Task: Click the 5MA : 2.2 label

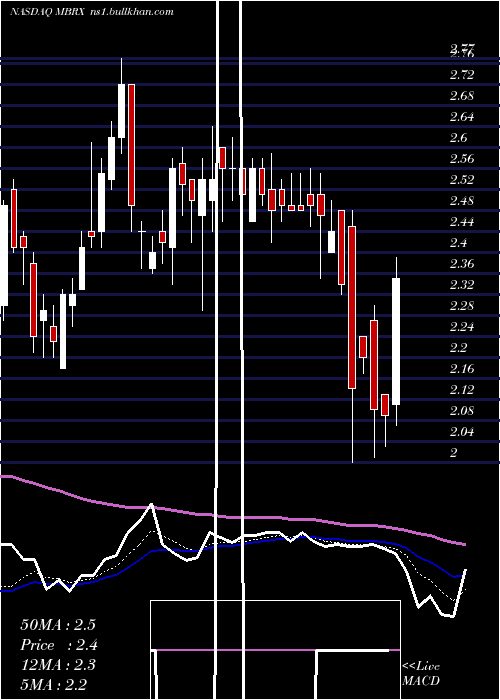Action: [54, 684]
